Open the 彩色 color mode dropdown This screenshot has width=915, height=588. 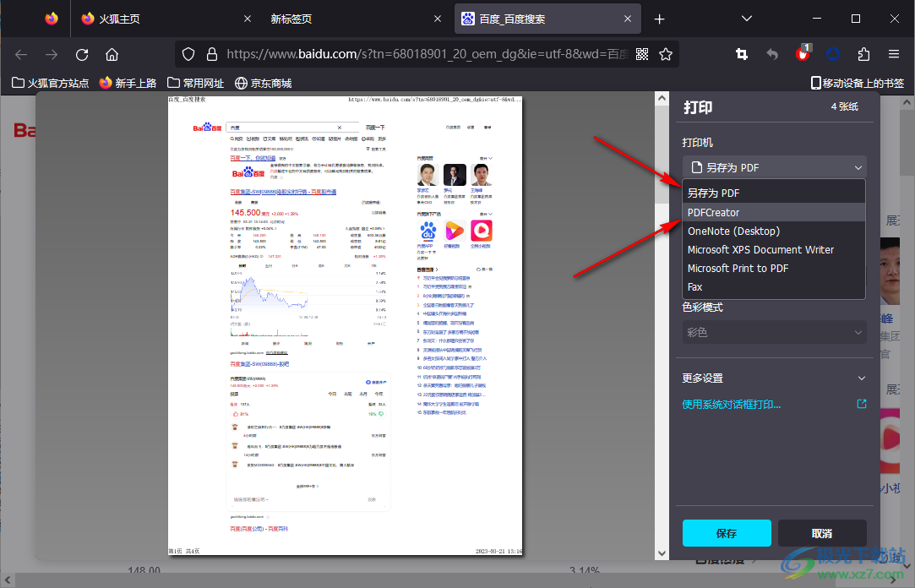[x=775, y=333]
